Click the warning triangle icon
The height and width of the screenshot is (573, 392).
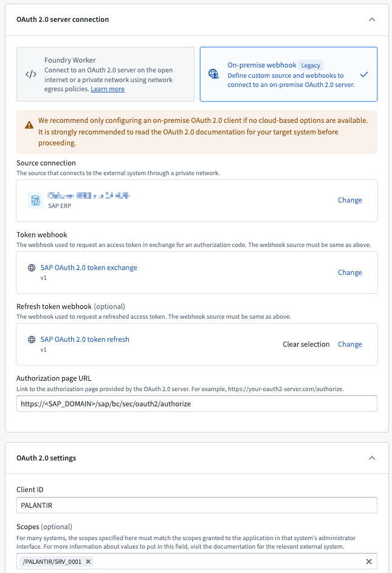(x=29, y=125)
